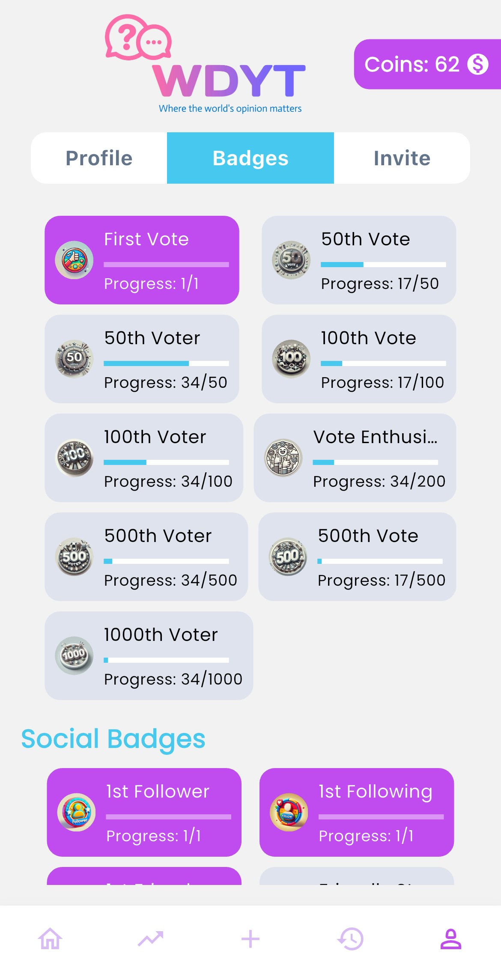Click the 1000th Voter medal icon
The width and height of the screenshot is (501, 980).
tap(74, 655)
